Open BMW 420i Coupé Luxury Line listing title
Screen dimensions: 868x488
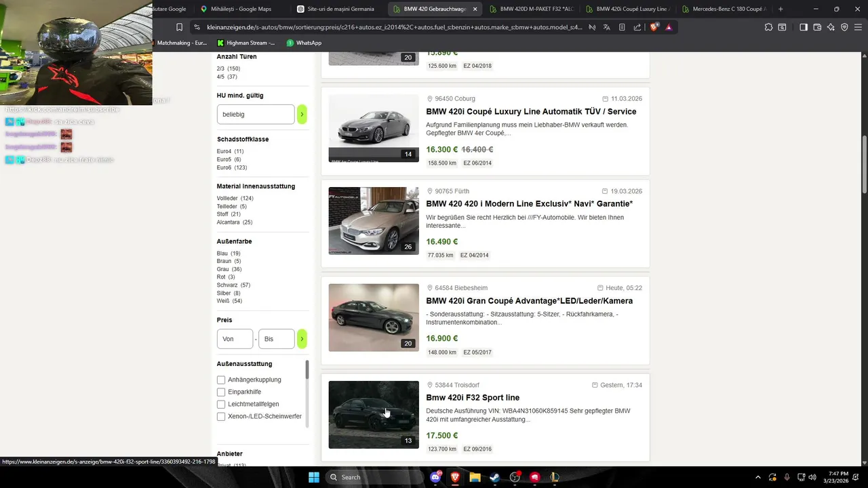click(x=531, y=111)
